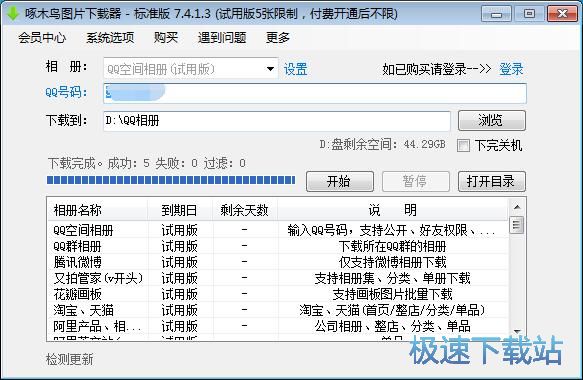Screen dimensions: 583x380
Task: Click the 设置 link beside album dropdown
Action: tap(296, 69)
